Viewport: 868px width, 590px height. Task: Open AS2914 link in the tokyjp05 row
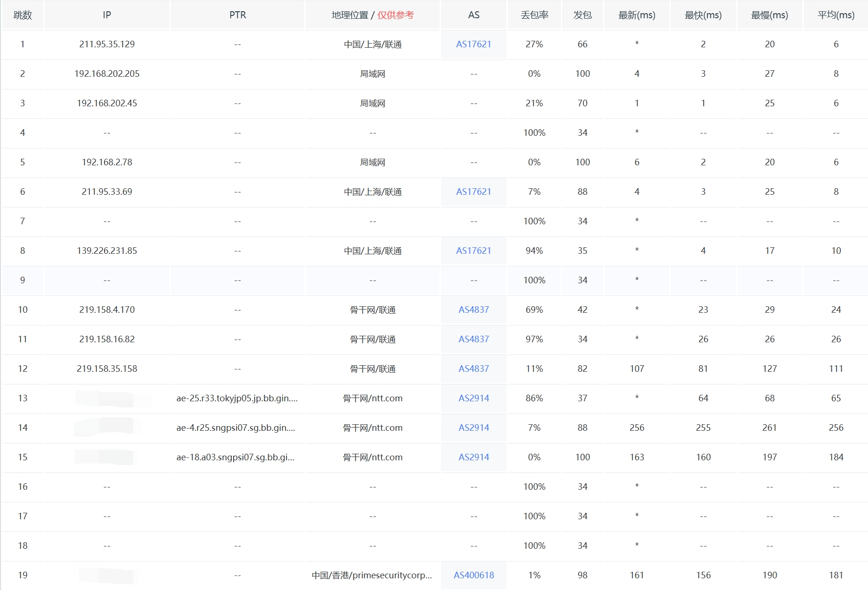473,398
